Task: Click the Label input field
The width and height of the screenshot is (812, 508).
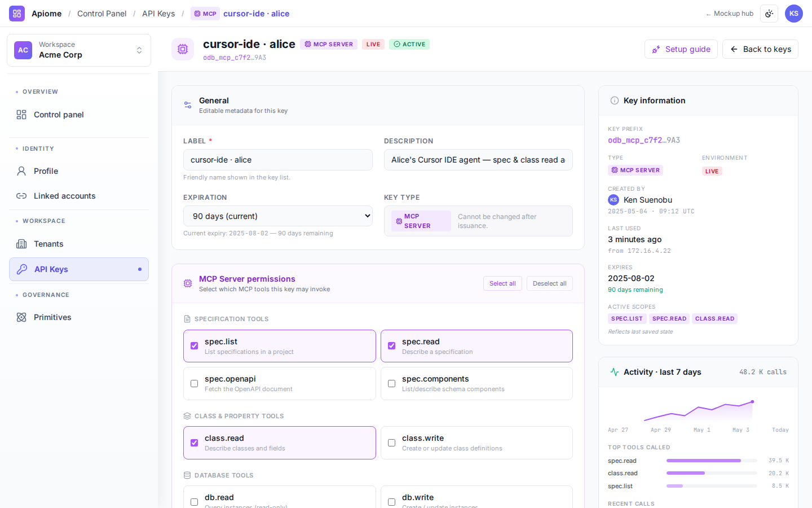Action: click(x=278, y=160)
